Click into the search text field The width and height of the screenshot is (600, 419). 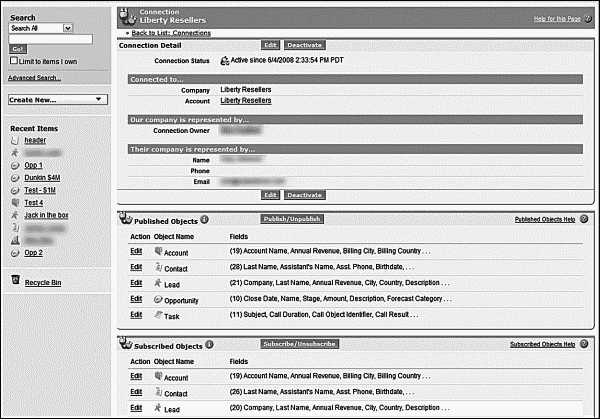[50, 39]
